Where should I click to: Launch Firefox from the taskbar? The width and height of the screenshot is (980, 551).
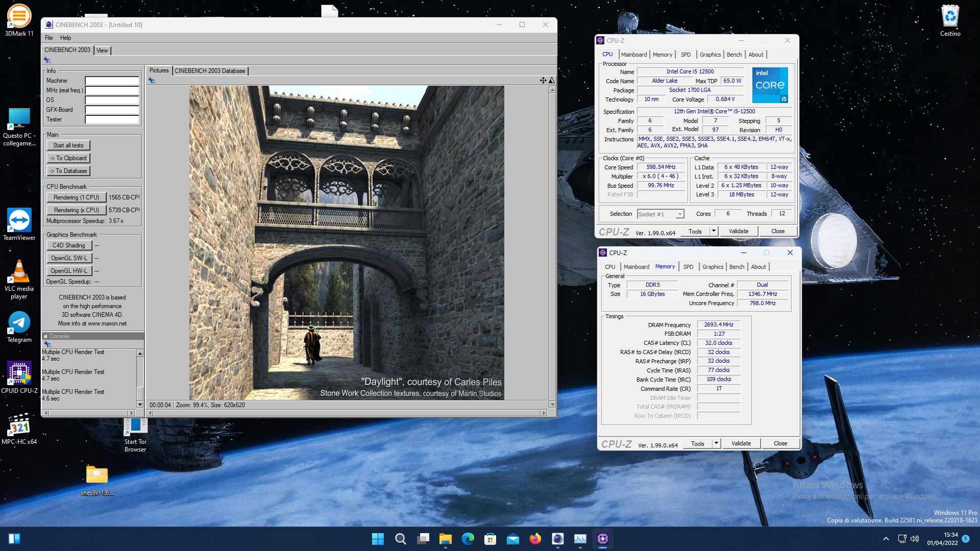pos(535,539)
